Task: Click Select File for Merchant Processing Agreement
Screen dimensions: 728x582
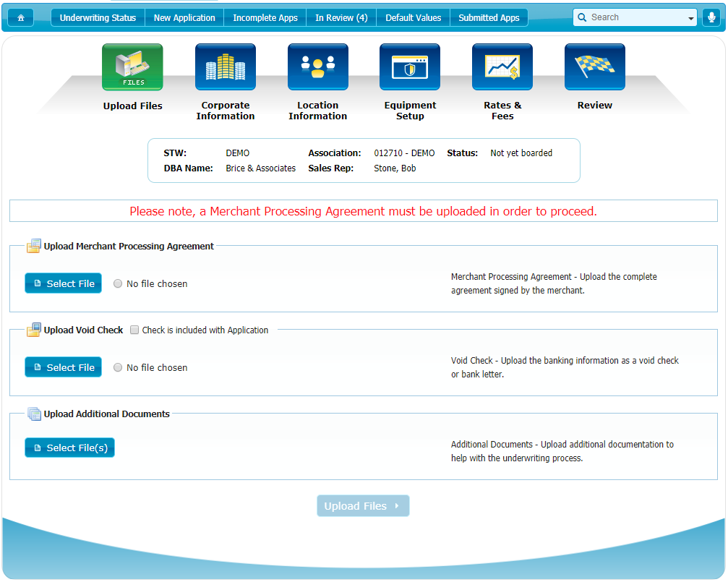Action: point(64,284)
